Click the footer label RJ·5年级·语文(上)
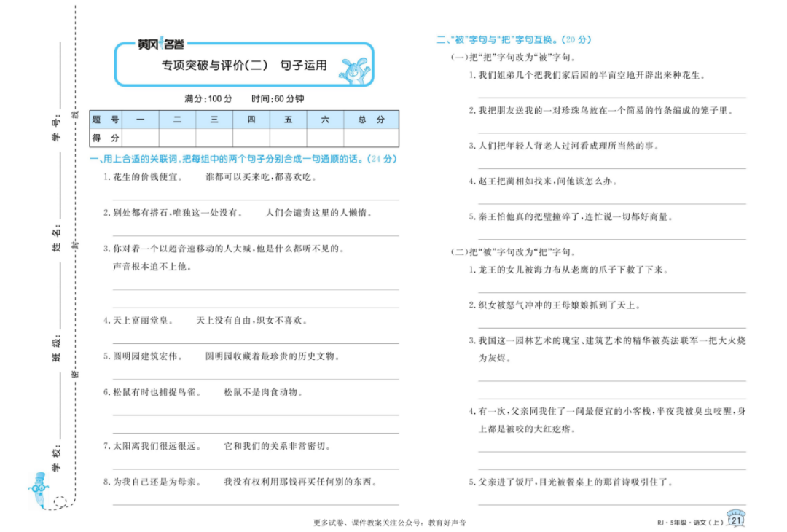 691,523
